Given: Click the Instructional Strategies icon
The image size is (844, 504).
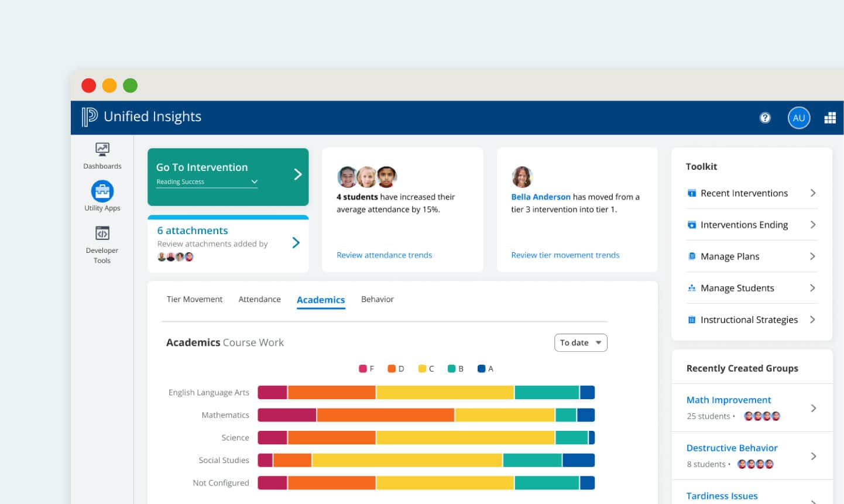Looking at the screenshot, I should pyautogui.click(x=692, y=320).
